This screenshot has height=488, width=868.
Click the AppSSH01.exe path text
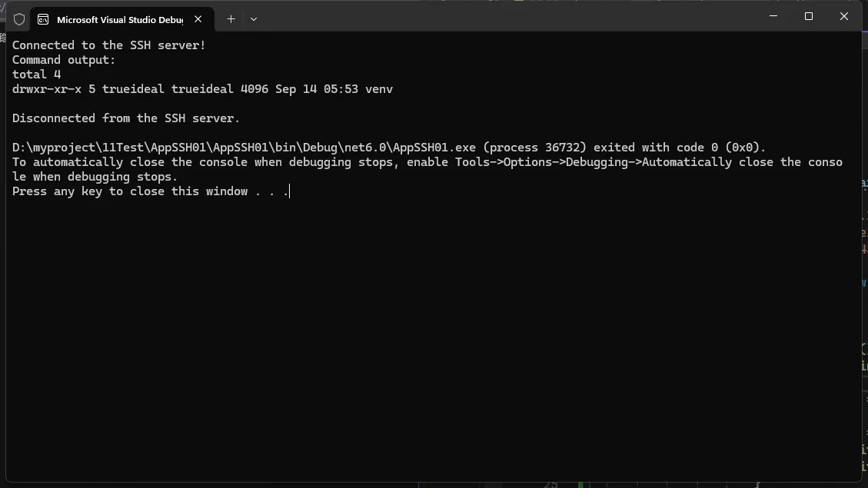[244, 148]
